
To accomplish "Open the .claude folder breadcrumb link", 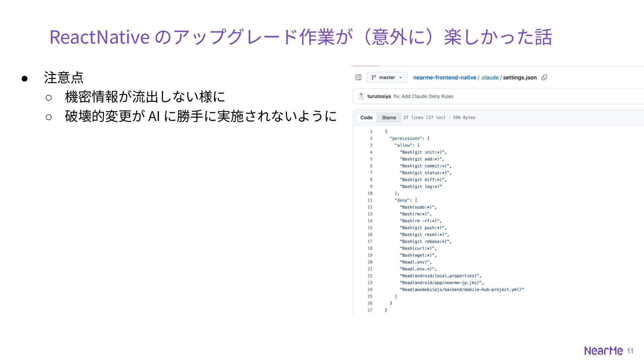I will tap(490, 77).
